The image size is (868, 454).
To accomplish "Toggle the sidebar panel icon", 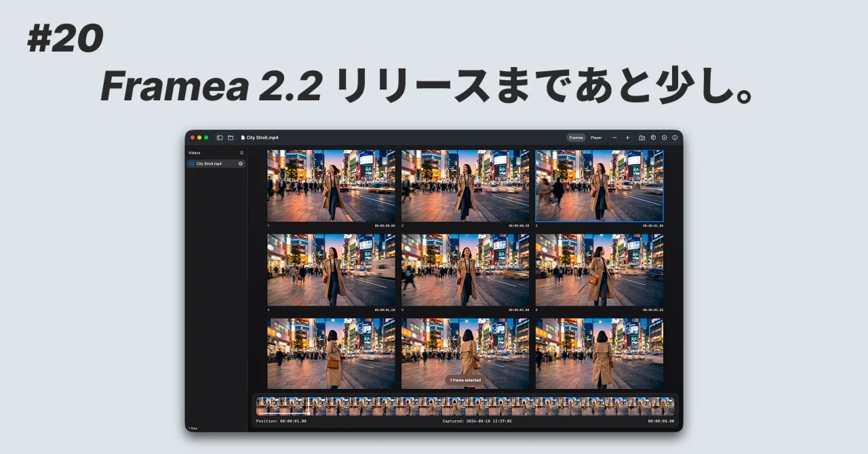I will (220, 138).
